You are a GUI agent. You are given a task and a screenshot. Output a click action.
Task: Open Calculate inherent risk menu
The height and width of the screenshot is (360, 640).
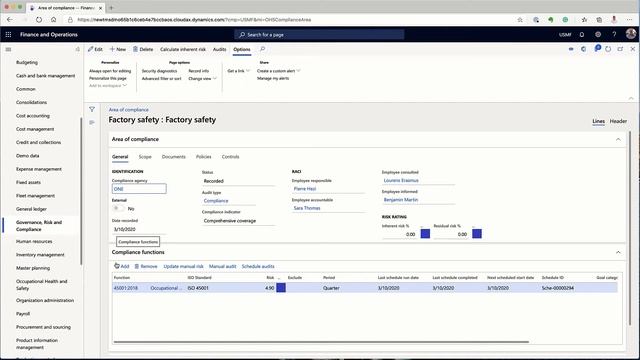[x=183, y=49]
